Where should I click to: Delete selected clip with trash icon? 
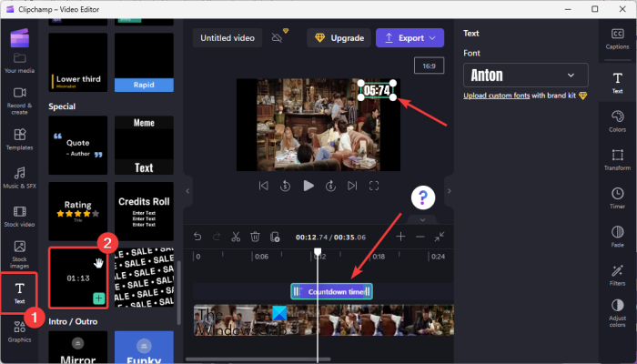point(255,237)
